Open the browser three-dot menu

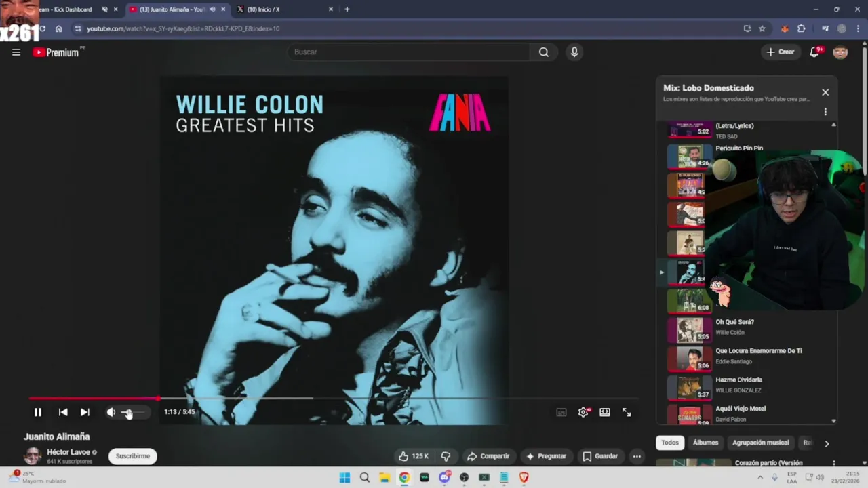coord(857,28)
